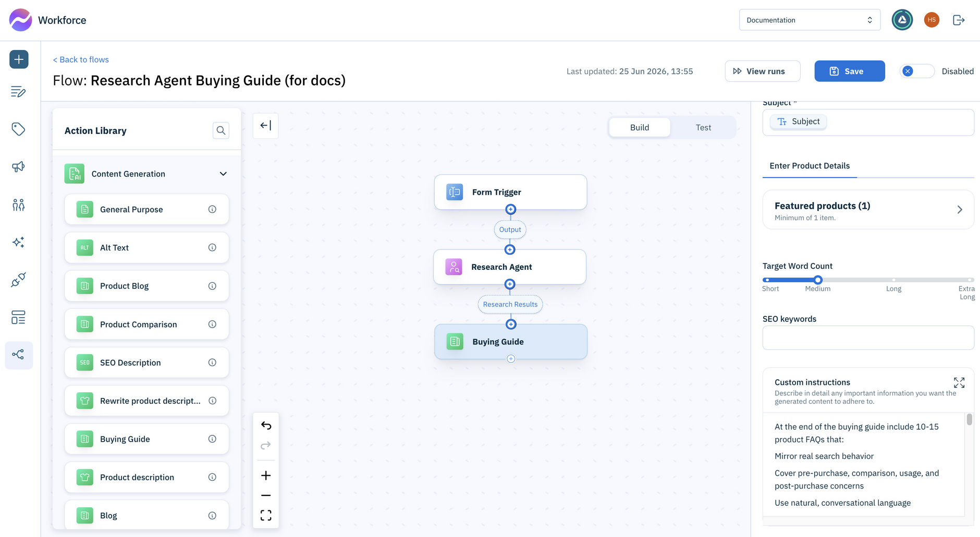This screenshot has width=980, height=537.
Task: Add step after Buying Guide node
Action: coord(511,359)
